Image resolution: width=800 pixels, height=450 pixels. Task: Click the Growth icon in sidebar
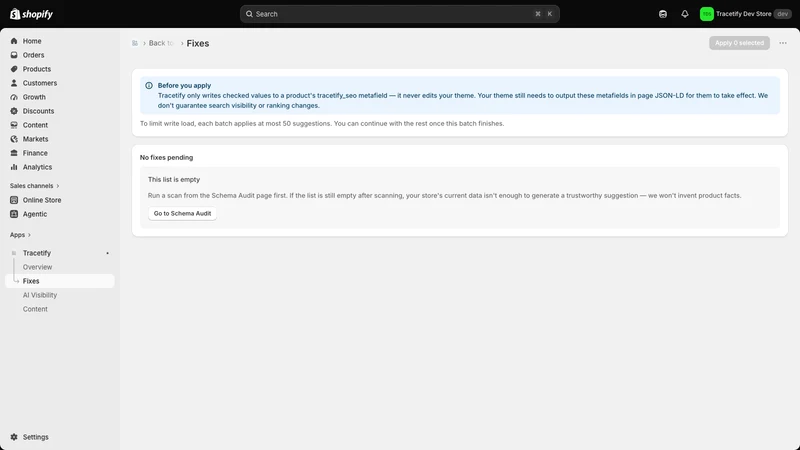14,97
